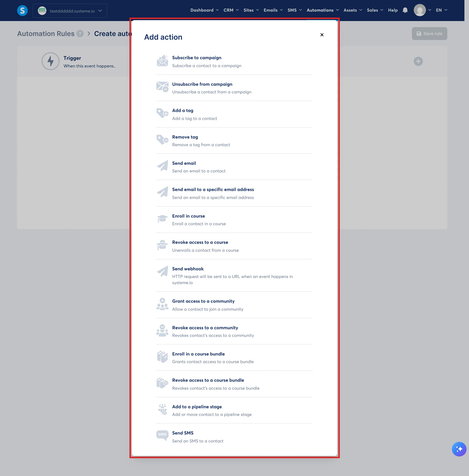This screenshot has width=469, height=476.
Task: Choose Send email to a specific email address
Action: [x=234, y=193]
